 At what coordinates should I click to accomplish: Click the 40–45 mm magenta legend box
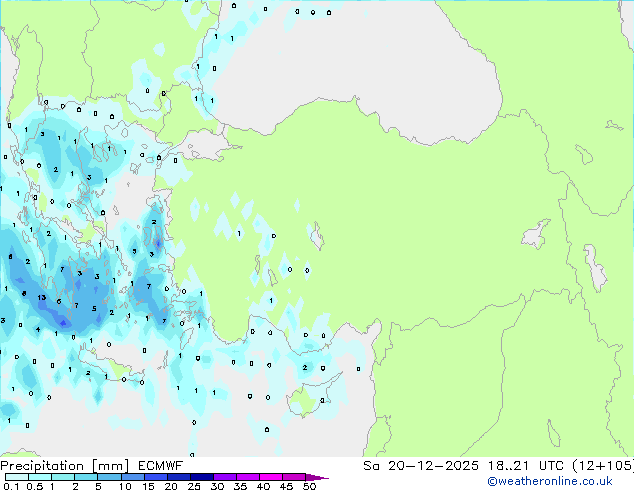[271, 477]
